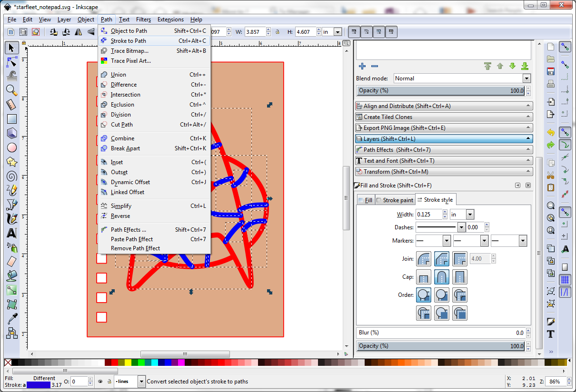This screenshot has width=576, height=392.
Task: Choose Union from Path menu
Action: 154,75
